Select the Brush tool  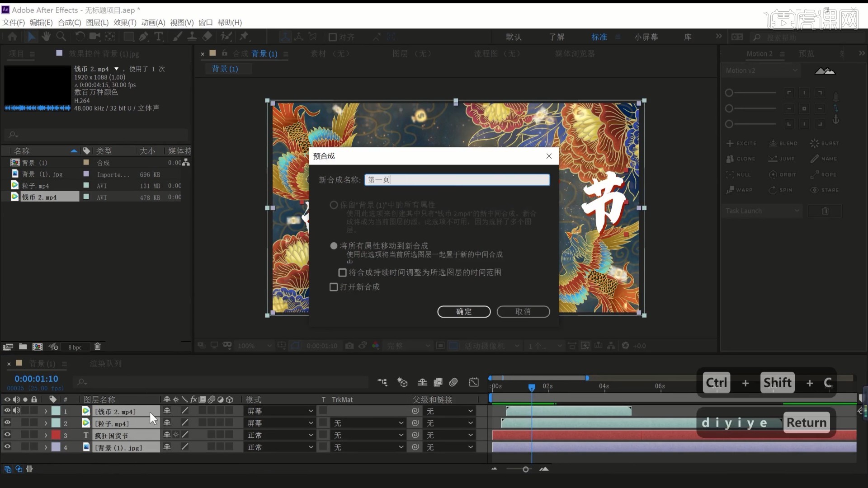(178, 37)
